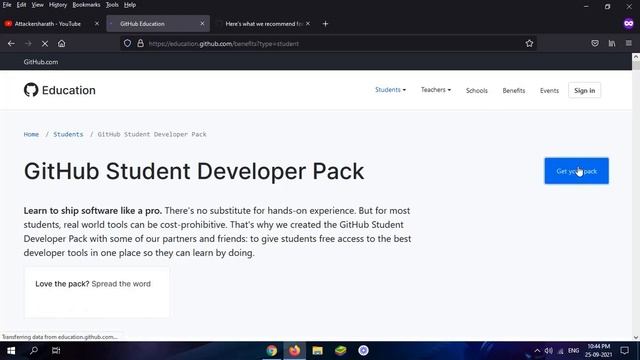Click the Firefox taskbar icon
The image size is (640, 360).
tap(294, 351)
